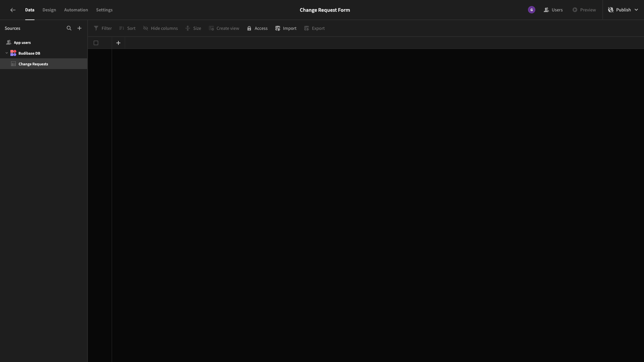Click Add new column plus icon
644x362 pixels.
point(118,43)
